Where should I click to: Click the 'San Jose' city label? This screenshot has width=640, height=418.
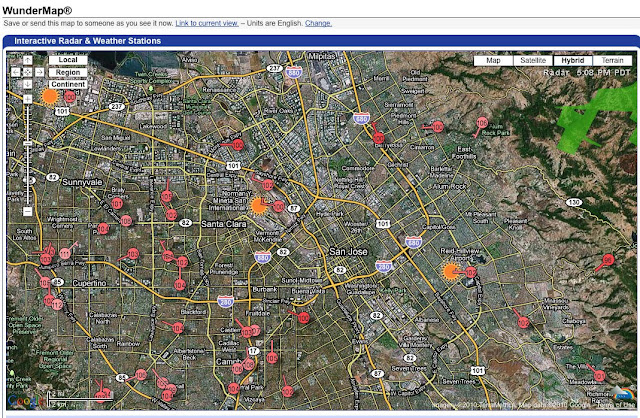pyautogui.click(x=348, y=251)
